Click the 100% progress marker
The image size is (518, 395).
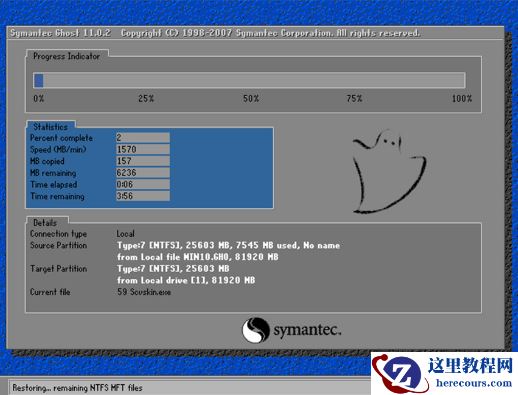462,99
